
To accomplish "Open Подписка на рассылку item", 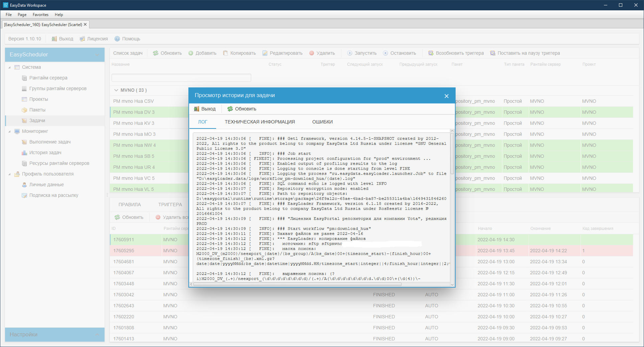I will coord(54,195).
